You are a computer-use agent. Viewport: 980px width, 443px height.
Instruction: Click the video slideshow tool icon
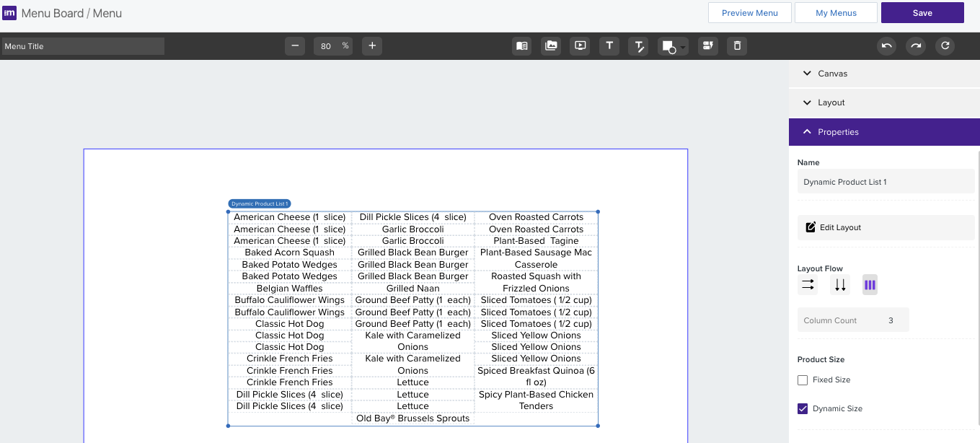click(x=580, y=46)
